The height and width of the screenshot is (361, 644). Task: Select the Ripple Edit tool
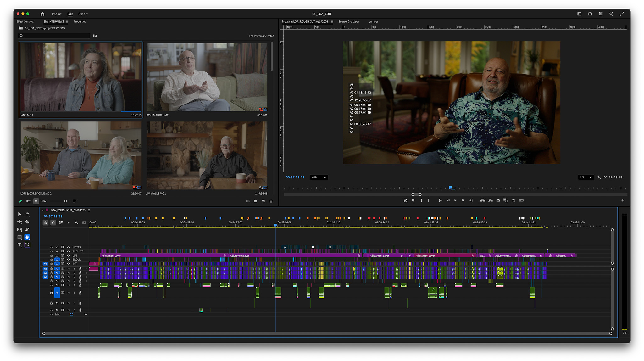(19, 222)
